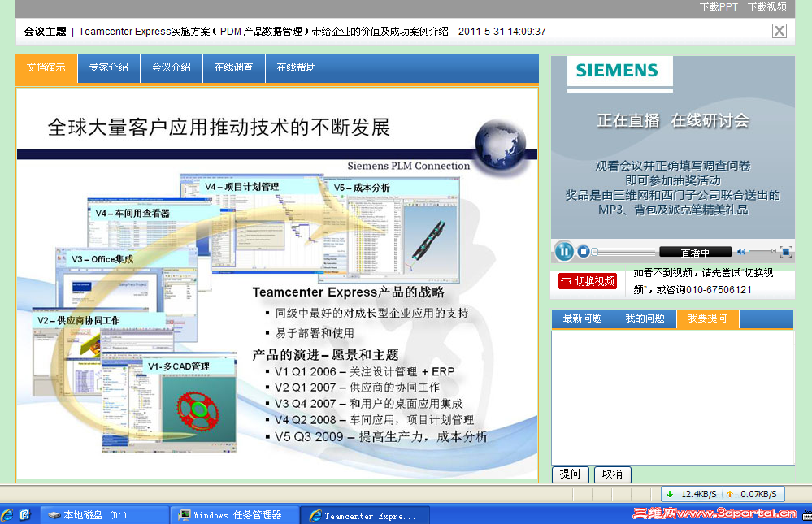Image resolution: width=812 pixels, height=524 pixels.
Task: Switch to Windows 任务管理器 taskbar item
Action: point(235,515)
